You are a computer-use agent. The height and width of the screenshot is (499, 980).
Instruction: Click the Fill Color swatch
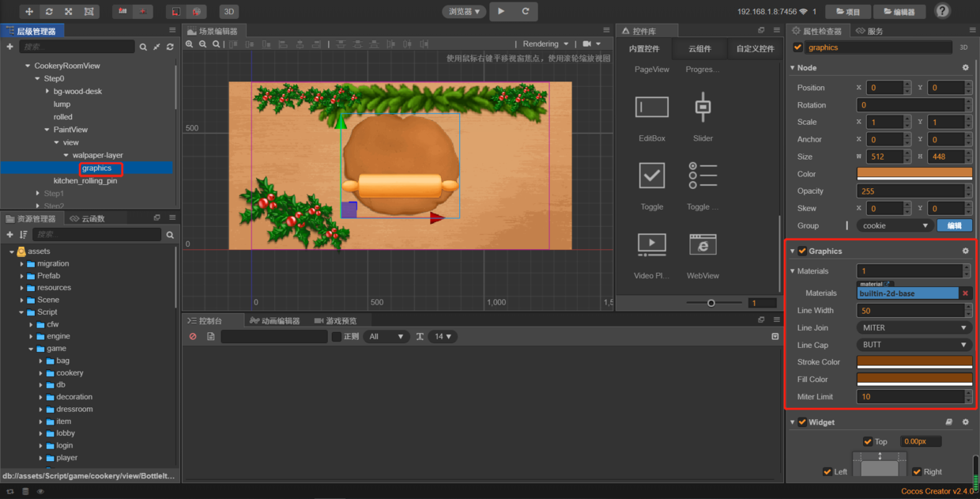click(x=914, y=380)
